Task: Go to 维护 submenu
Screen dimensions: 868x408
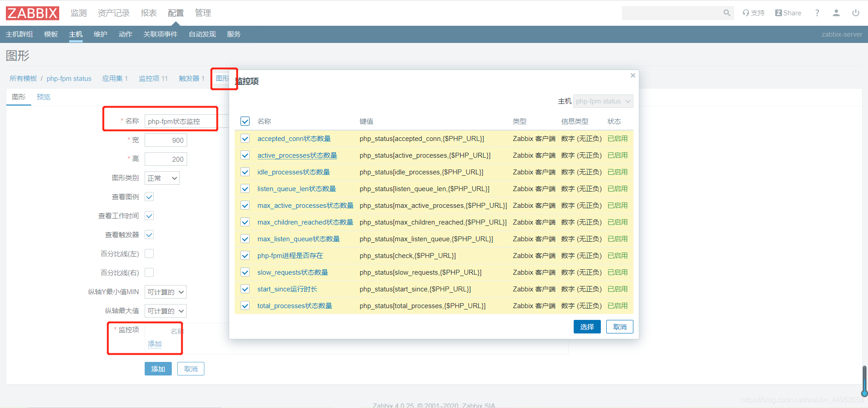Action: [x=101, y=34]
